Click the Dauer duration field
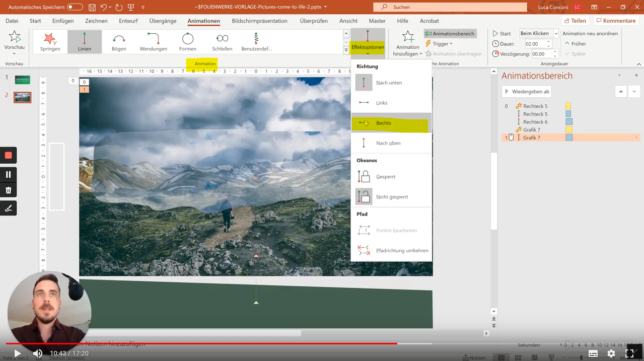The width and height of the screenshot is (644, 361). 535,44
